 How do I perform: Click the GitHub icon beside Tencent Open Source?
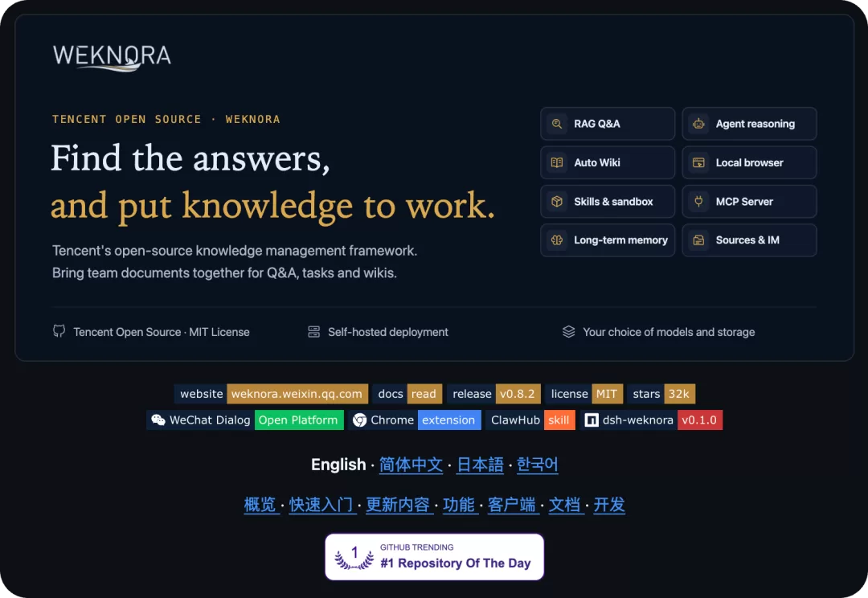click(59, 331)
